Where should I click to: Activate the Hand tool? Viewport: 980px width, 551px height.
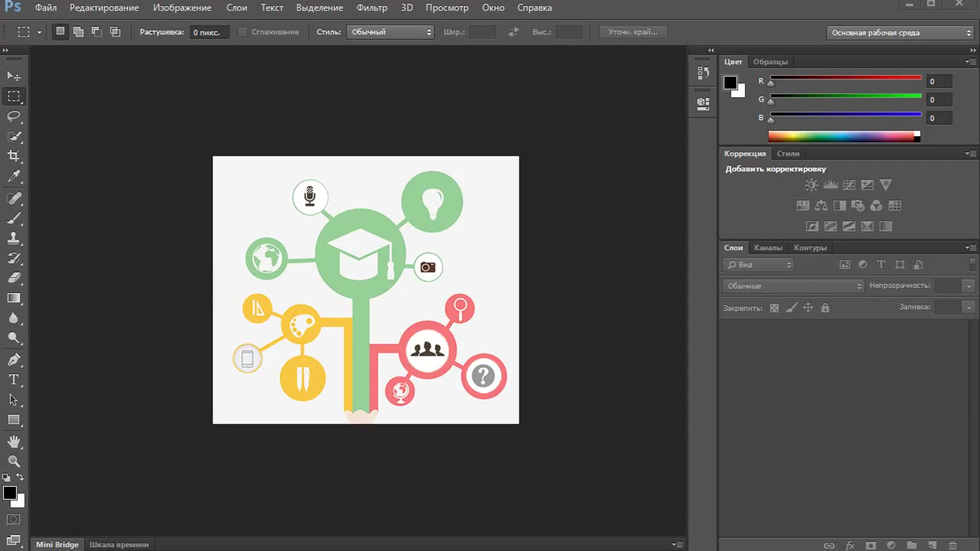14,441
